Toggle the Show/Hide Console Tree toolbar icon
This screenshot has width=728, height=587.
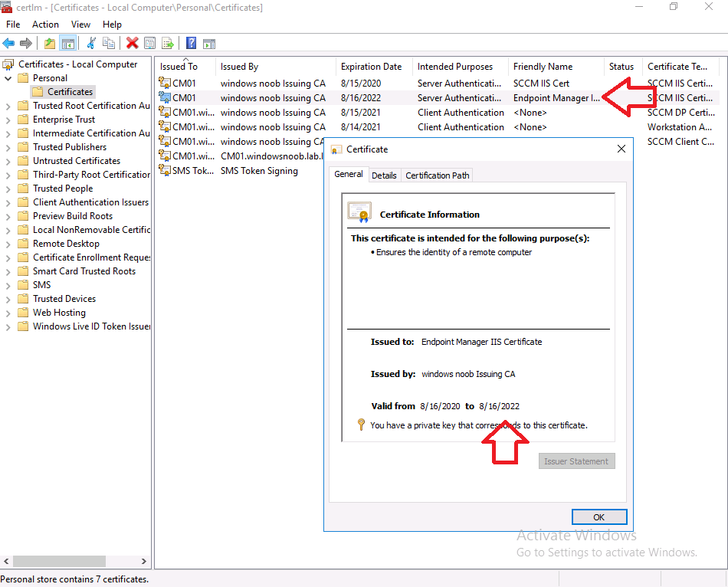67,44
